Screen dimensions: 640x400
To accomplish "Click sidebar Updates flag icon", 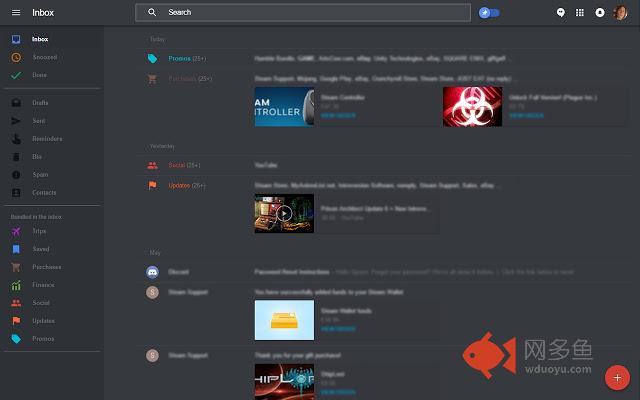I will tap(16, 321).
